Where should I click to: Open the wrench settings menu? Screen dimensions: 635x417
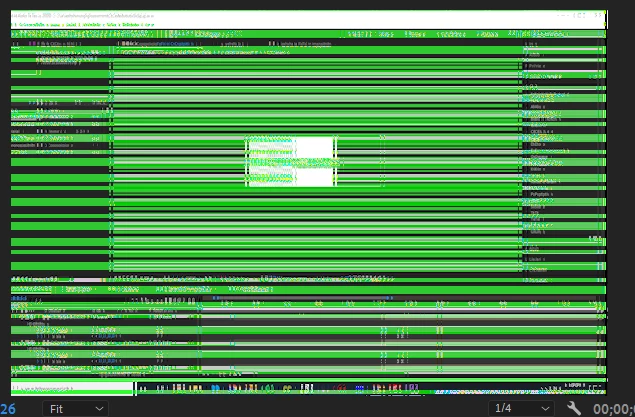(574, 408)
